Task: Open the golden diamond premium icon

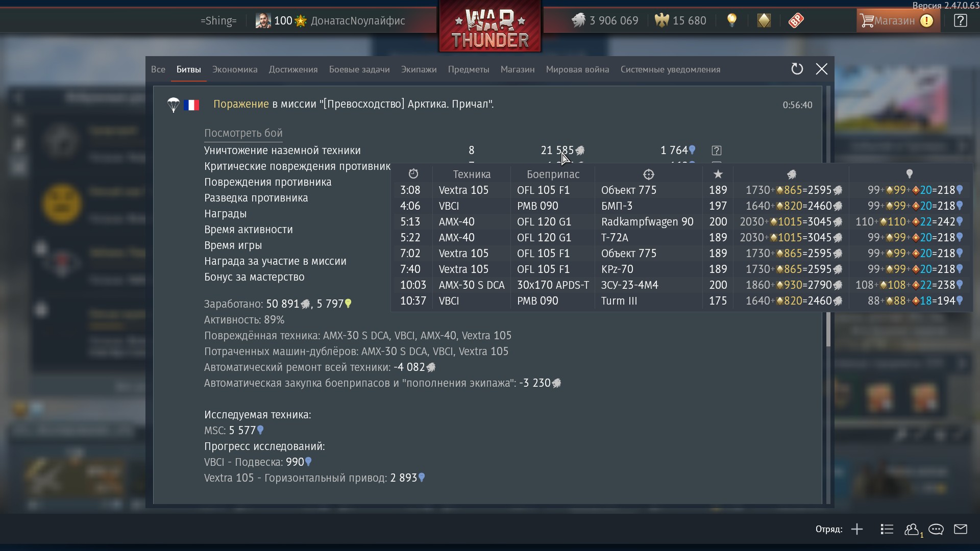Action: (764, 20)
